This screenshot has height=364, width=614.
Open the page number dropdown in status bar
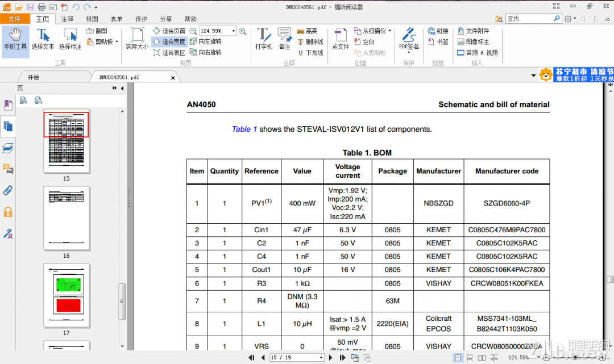click(x=321, y=357)
